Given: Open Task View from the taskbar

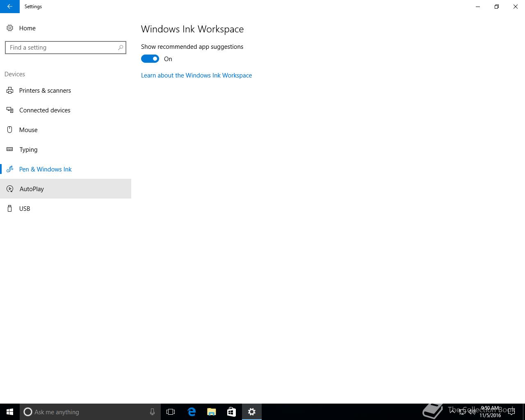Looking at the screenshot, I should (171, 412).
